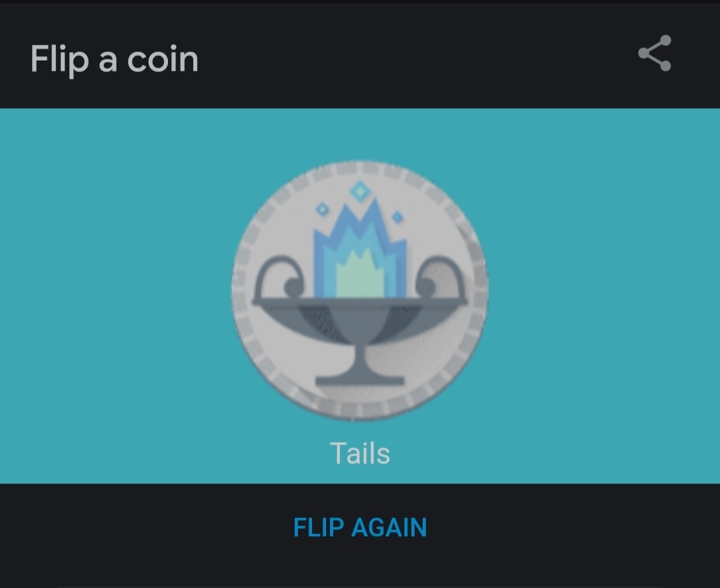This screenshot has height=588, width=720.
Task: Click teal background left of coin
Action: (115, 294)
